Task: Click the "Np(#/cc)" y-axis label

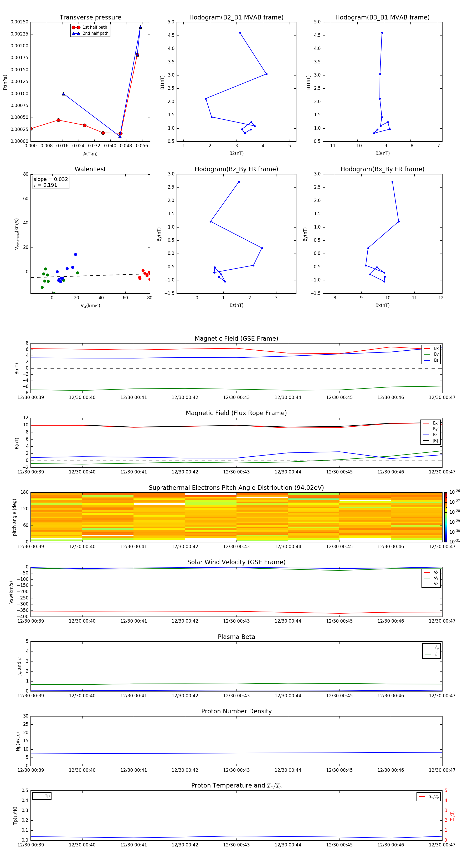Action: (18, 741)
